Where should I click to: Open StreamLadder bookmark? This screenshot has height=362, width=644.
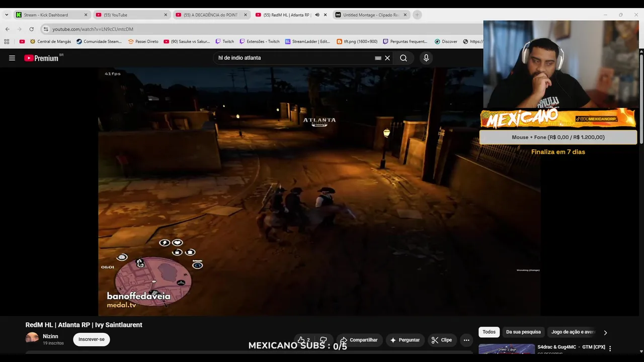(x=307, y=42)
